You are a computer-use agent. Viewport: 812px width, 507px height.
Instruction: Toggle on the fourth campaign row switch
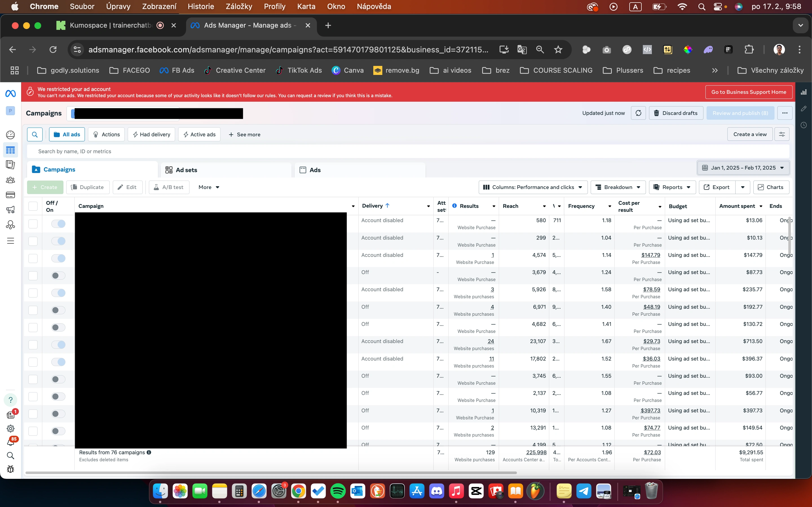click(58, 276)
